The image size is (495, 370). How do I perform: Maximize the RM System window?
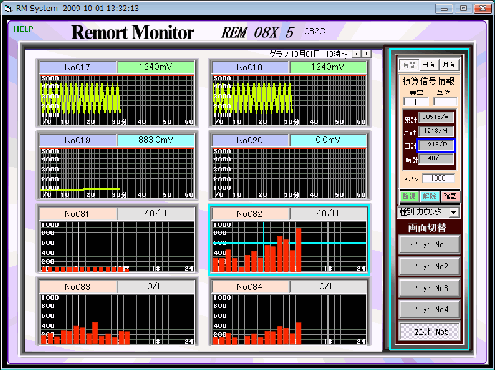coord(464,8)
